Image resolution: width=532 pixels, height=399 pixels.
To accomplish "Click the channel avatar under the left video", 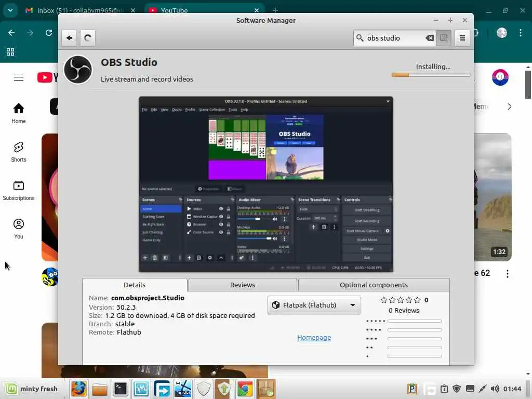I will pos(50,277).
